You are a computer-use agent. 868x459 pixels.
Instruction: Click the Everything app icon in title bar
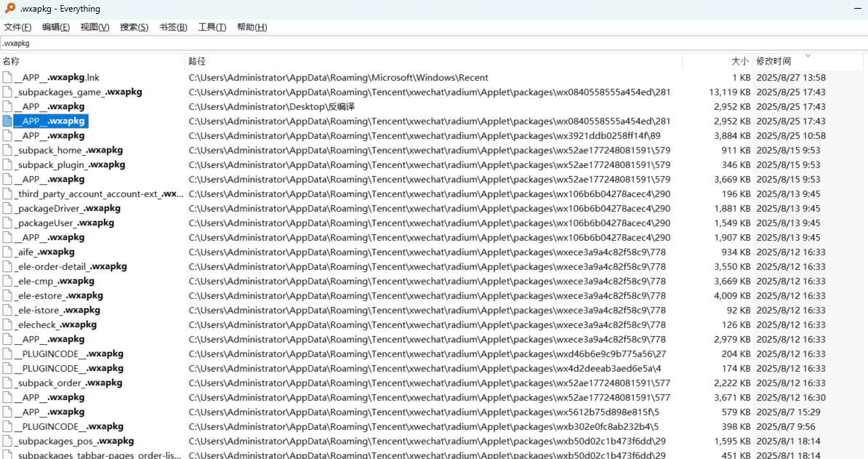pos(10,9)
